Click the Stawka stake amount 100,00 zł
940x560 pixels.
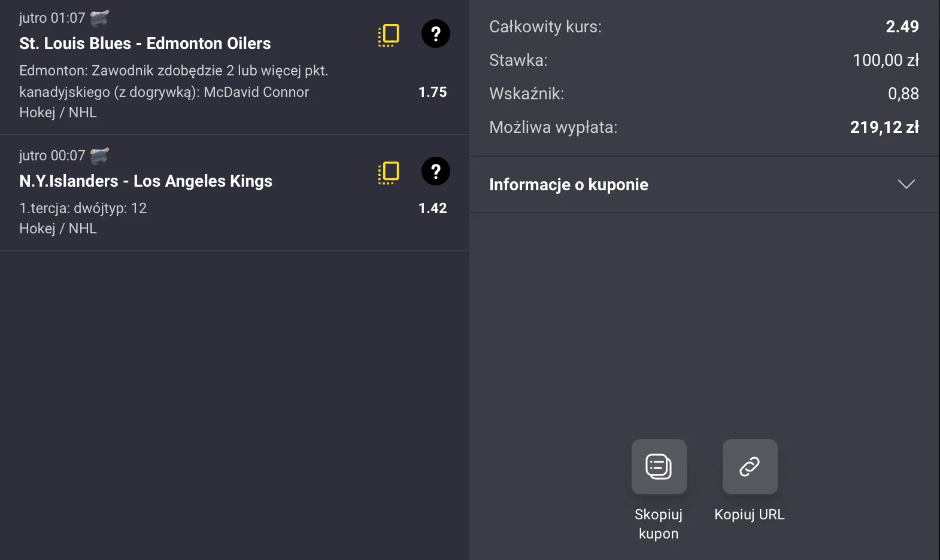[886, 60]
